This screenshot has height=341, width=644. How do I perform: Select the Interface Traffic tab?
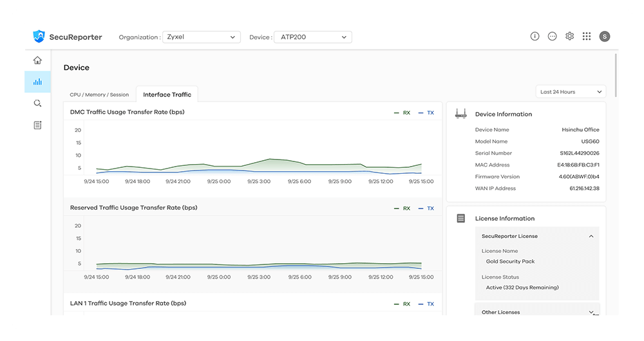[167, 95]
